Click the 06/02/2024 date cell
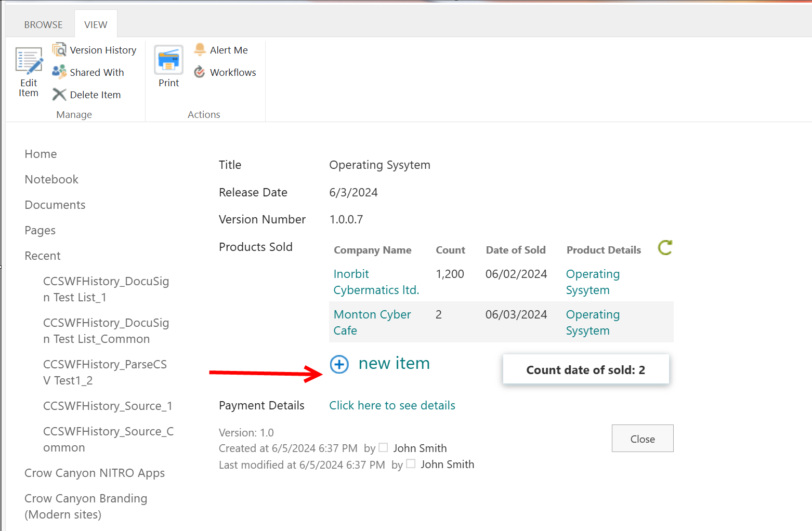 pos(516,274)
